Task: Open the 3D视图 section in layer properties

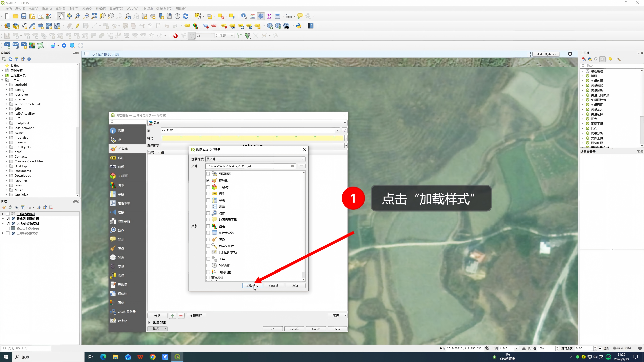Action: pos(128,176)
